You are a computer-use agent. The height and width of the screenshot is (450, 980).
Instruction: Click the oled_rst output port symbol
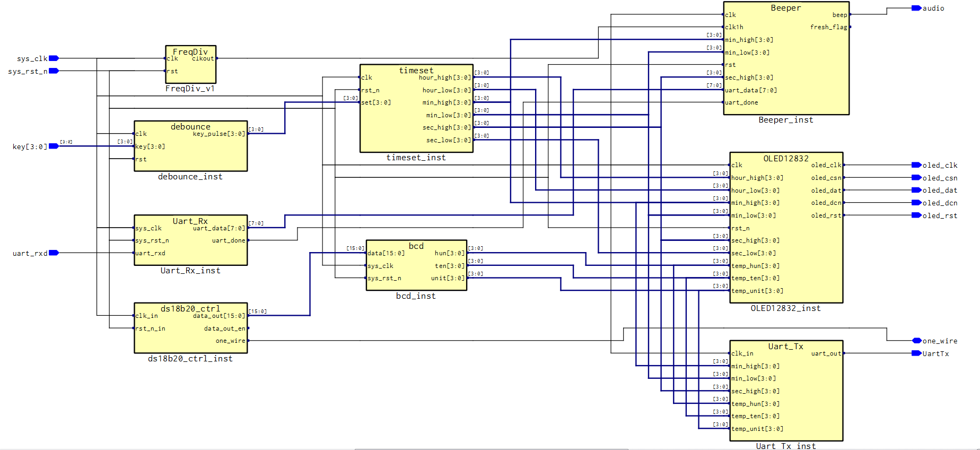click(x=916, y=215)
